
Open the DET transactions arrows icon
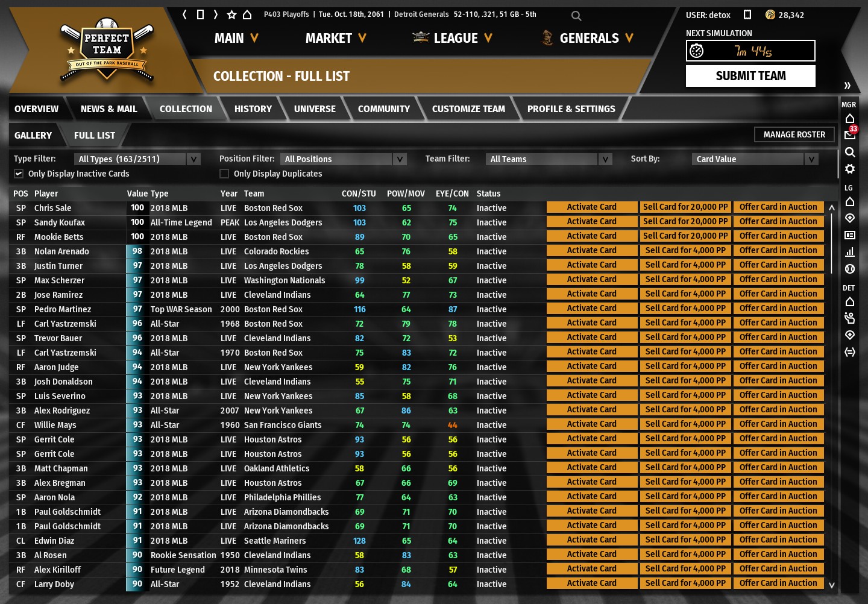849,352
